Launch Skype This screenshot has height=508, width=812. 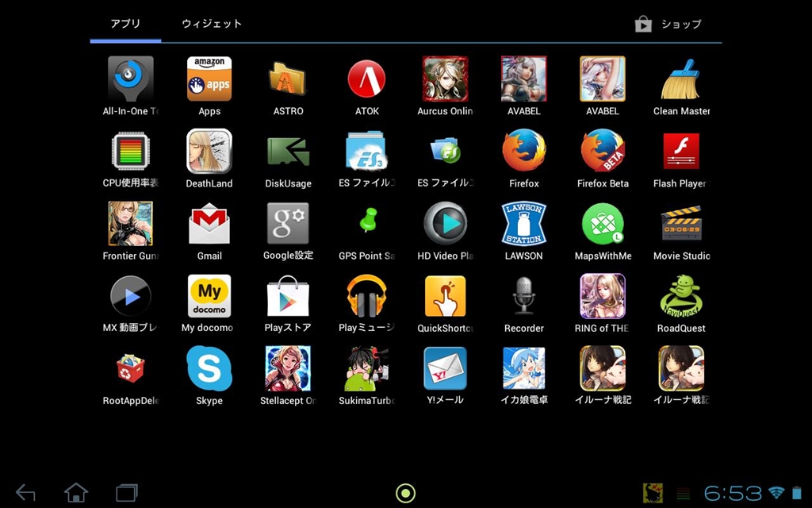pos(209,368)
